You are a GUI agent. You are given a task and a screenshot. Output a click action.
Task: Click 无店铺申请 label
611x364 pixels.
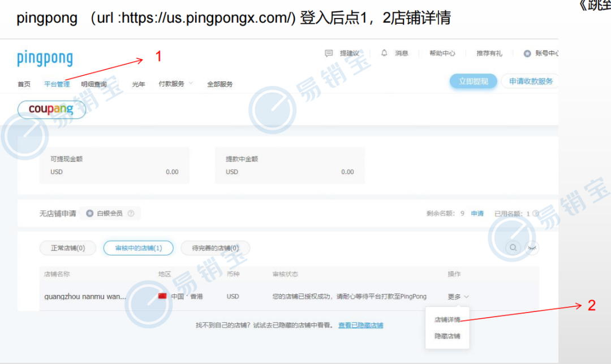(58, 213)
